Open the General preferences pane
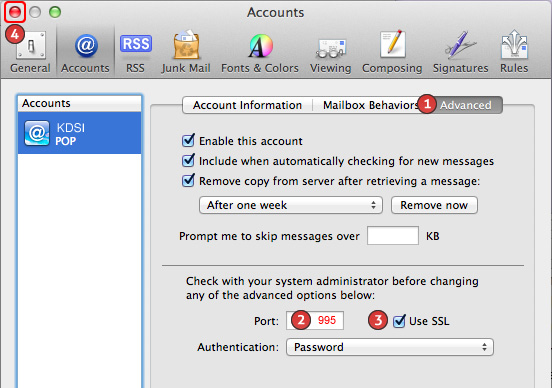Screen dimensions: 552x388 point(30,52)
